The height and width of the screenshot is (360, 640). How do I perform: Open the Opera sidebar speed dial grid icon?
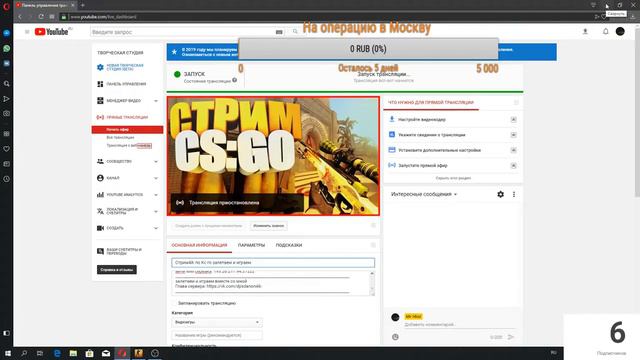[x=7, y=134]
